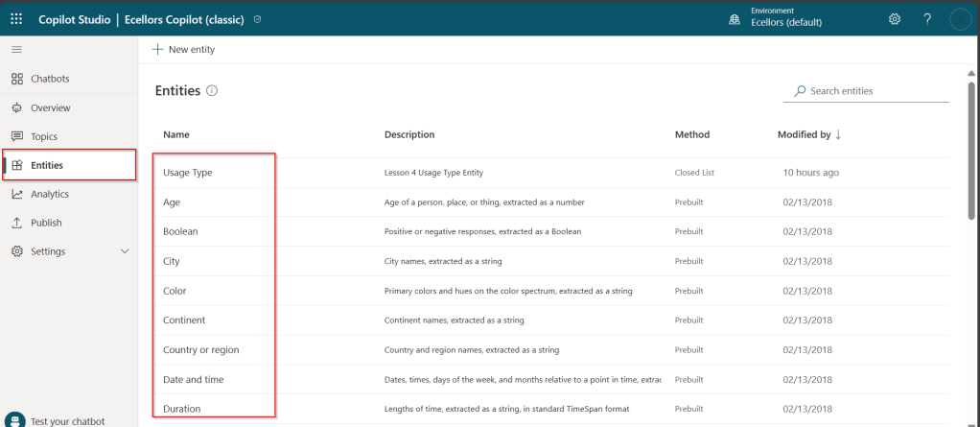Open help question mark icon
The image size is (980, 427).
[x=927, y=19]
